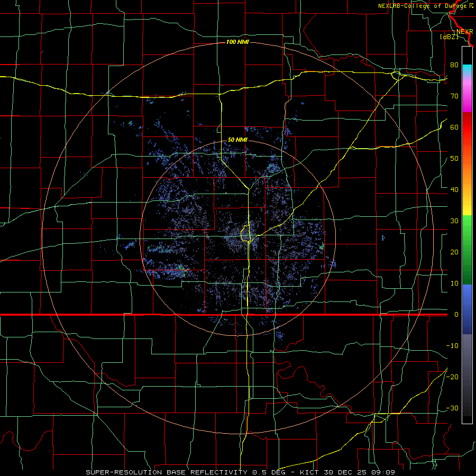This screenshot has width=476, height=476.
Task: Click the -10 value on the dBZ scale
Action: point(452,346)
